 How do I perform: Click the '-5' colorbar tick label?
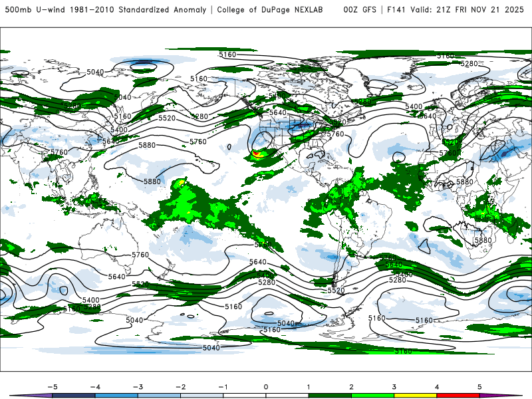tap(53, 387)
